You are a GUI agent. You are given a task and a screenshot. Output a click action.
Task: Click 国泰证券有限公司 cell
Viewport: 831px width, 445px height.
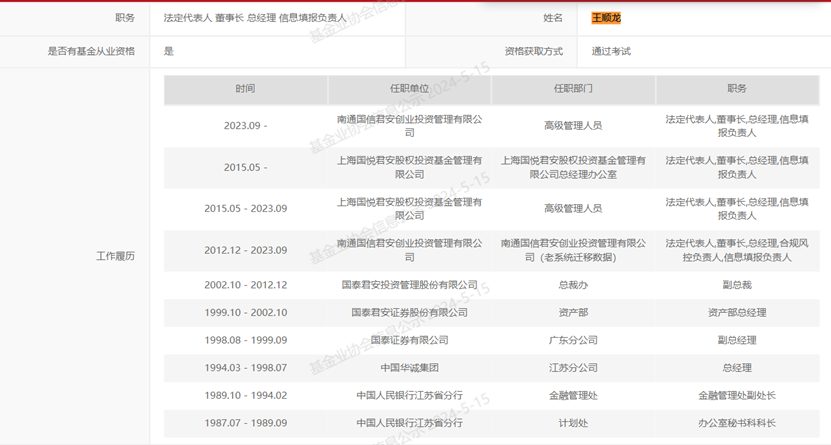pyautogui.click(x=409, y=340)
